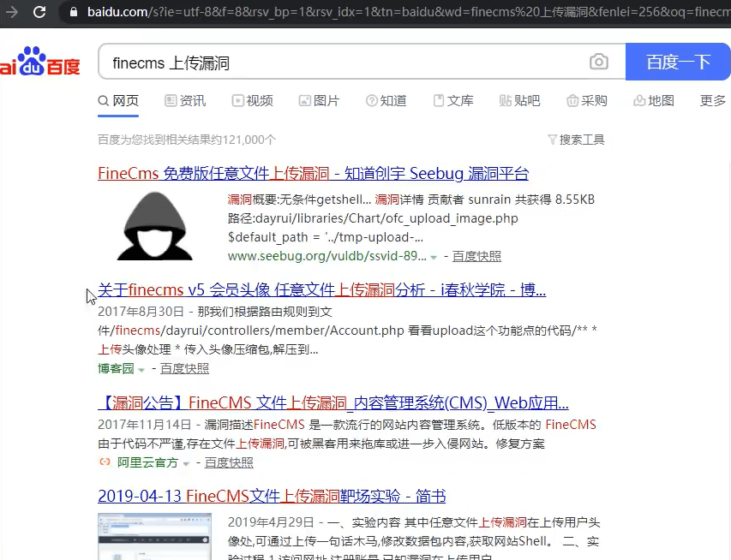Open the finecms v5 会员头像 result link
This screenshot has width=731, height=560.
[x=321, y=289]
